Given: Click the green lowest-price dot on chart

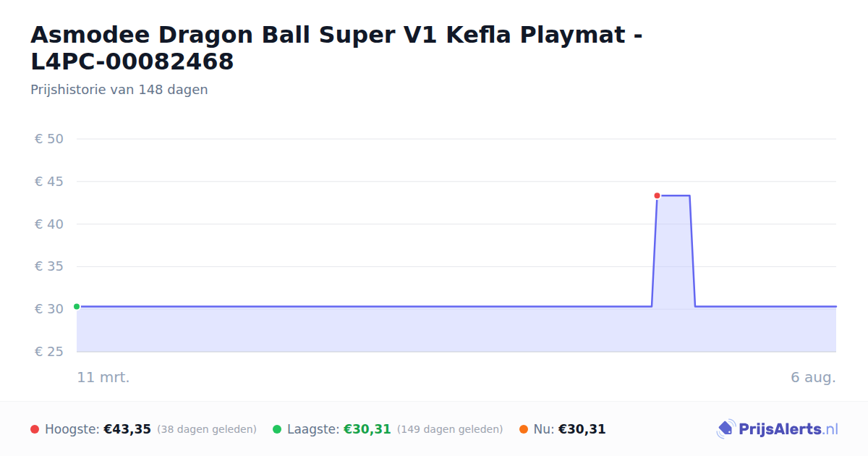Looking at the screenshot, I should point(77,306).
